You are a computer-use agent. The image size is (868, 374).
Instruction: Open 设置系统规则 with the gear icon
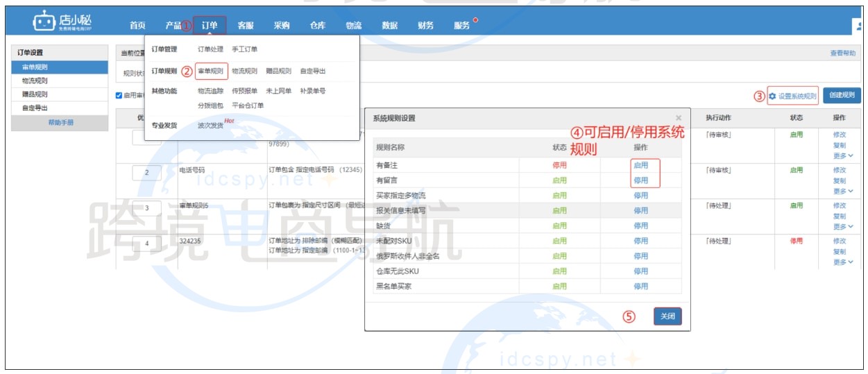792,96
